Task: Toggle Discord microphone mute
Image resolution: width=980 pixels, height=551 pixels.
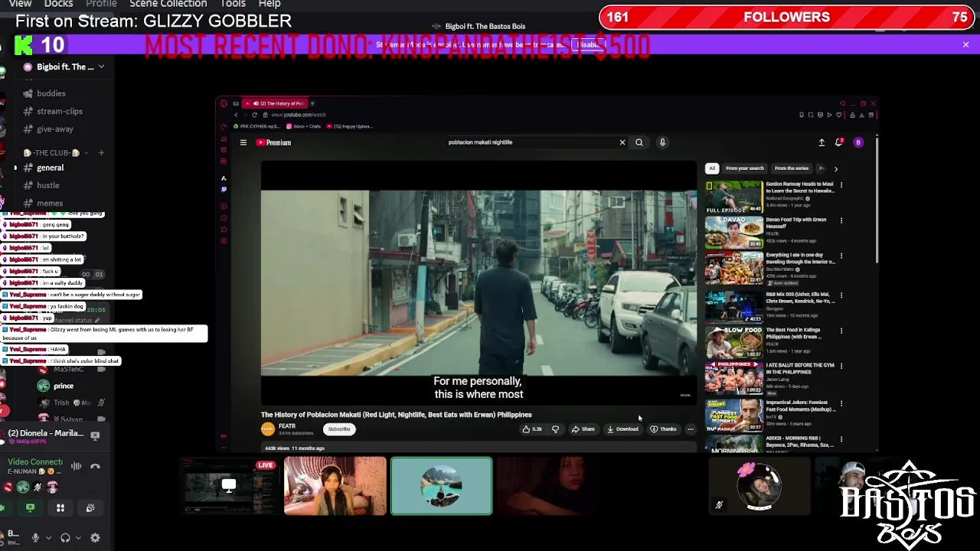Action: pyautogui.click(x=35, y=538)
